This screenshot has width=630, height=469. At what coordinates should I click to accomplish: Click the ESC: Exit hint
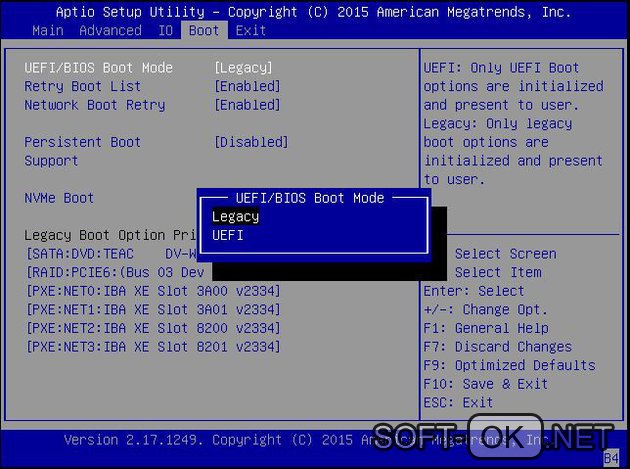[x=458, y=402]
